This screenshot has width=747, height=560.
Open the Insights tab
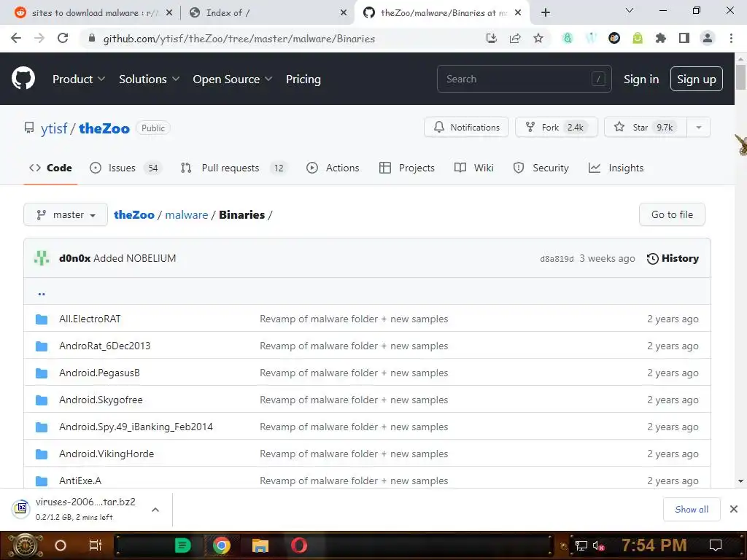coord(616,168)
